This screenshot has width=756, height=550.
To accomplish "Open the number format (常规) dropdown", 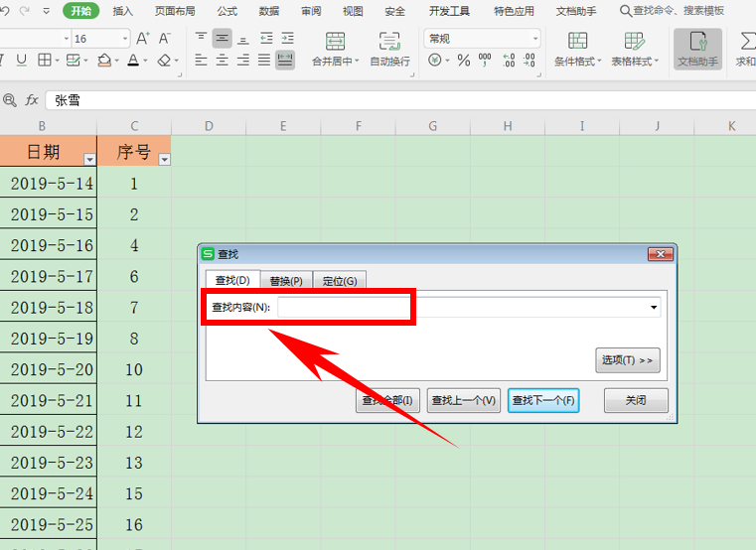I will click(x=535, y=39).
